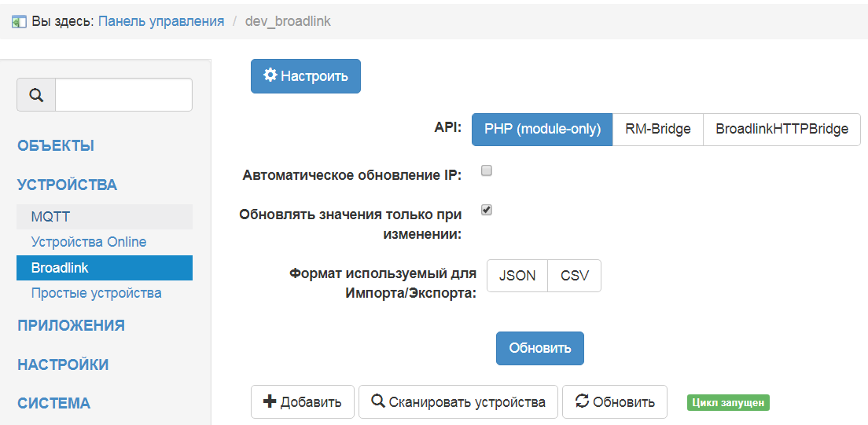Viewport: 868px width, 425px height.
Task: Click the magnifier search icon in sidebar
Action: [36, 95]
